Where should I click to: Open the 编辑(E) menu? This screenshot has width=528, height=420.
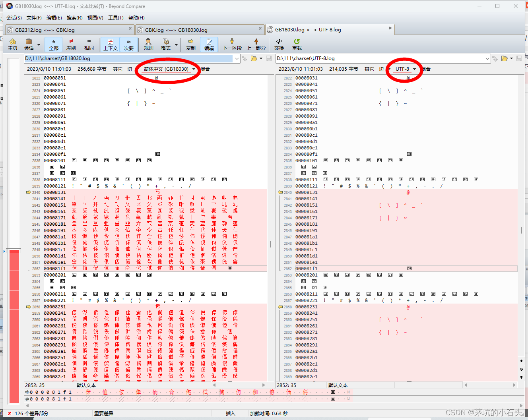point(54,17)
